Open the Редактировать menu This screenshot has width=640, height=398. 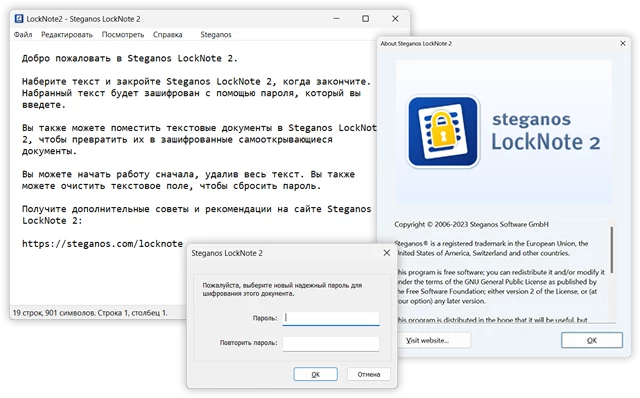[67, 35]
